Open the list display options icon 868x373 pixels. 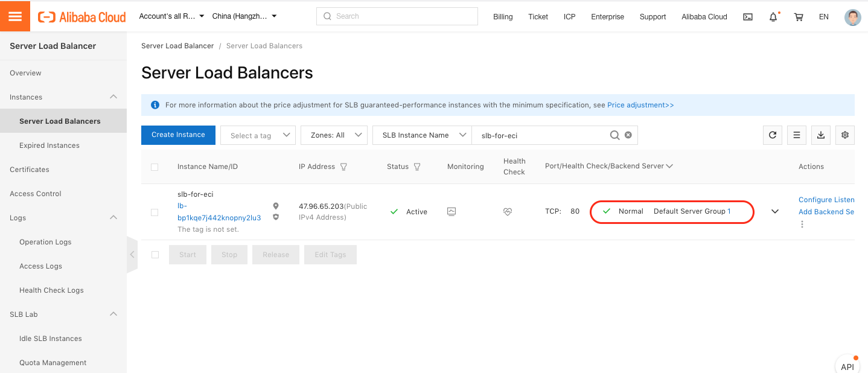[x=797, y=135]
